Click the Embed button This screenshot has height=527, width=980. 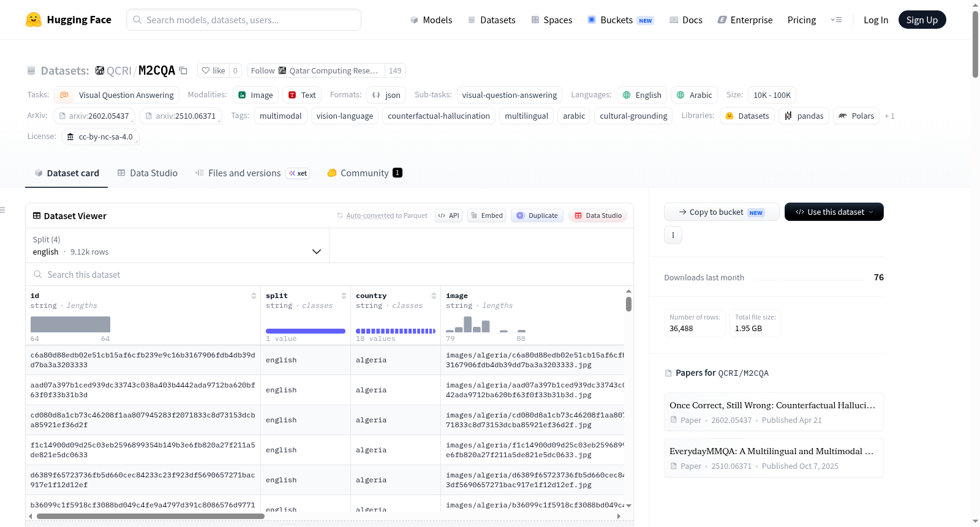pos(487,215)
